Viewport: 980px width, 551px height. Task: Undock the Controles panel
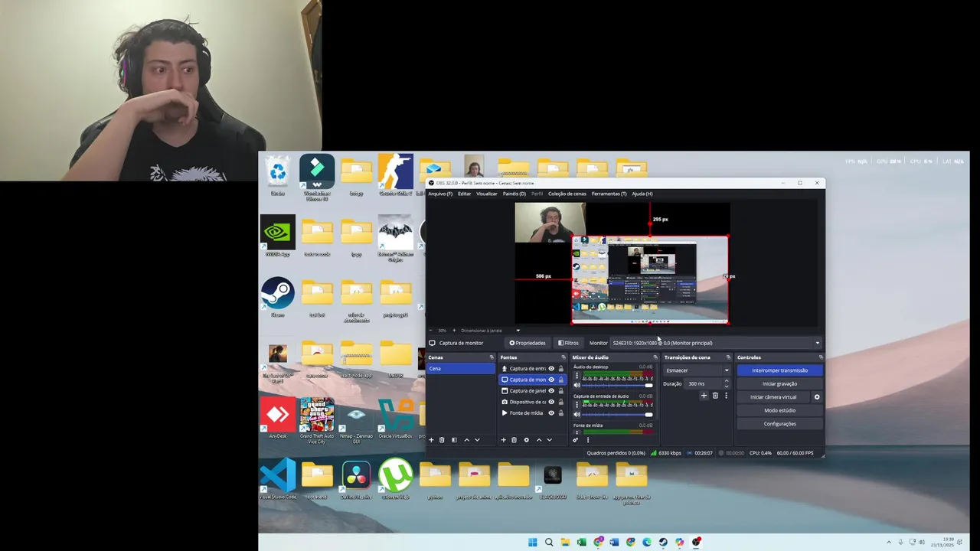tap(821, 357)
